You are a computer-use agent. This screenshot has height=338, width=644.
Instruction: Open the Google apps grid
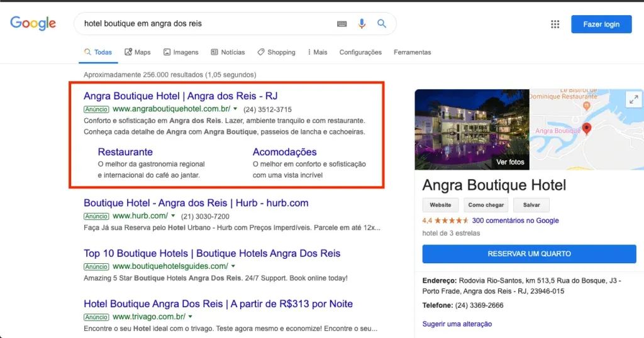(555, 25)
